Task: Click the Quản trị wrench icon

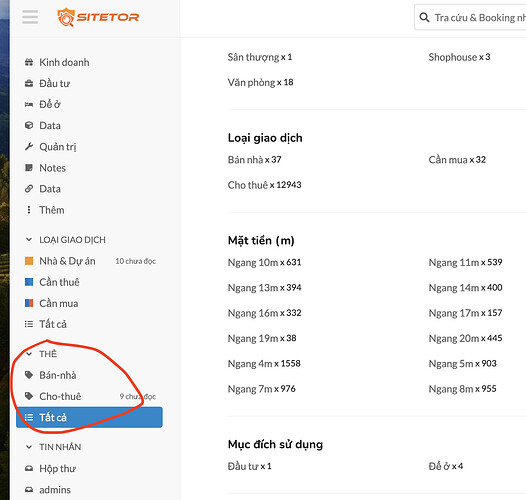Action: pyautogui.click(x=29, y=147)
